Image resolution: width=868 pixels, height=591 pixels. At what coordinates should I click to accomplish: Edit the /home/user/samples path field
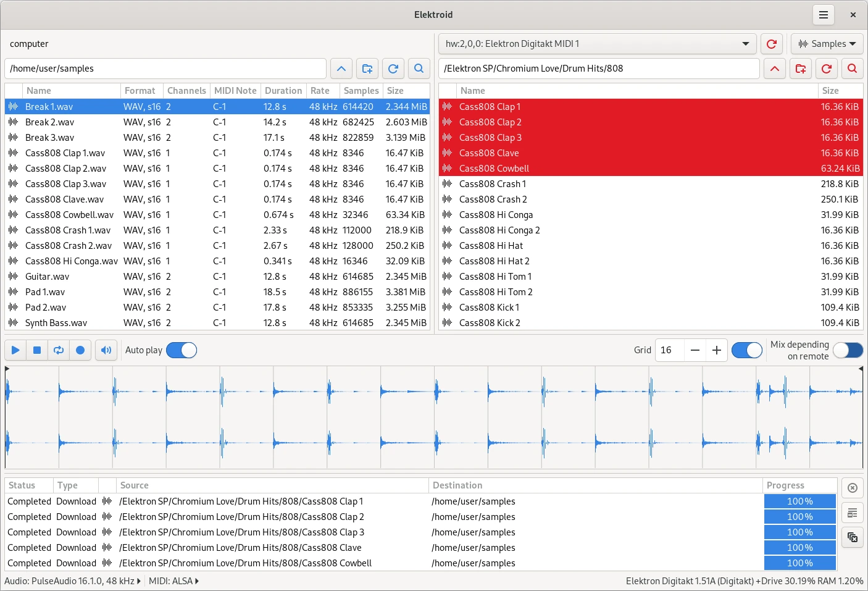165,69
